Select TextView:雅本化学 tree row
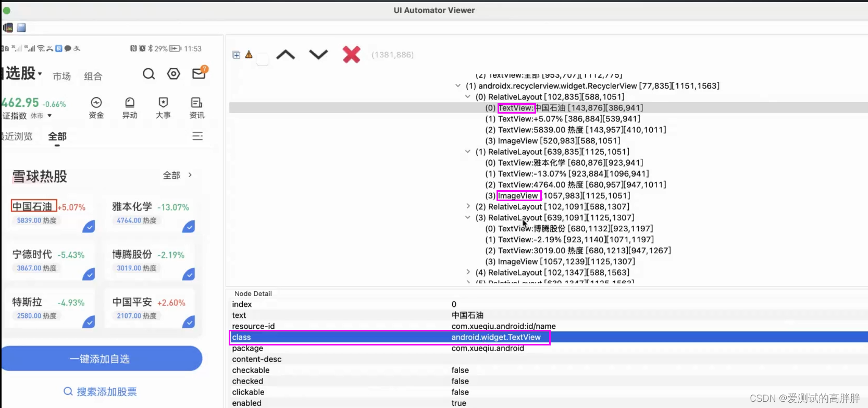This screenshot has height=408, width=868. coord(564,163)
